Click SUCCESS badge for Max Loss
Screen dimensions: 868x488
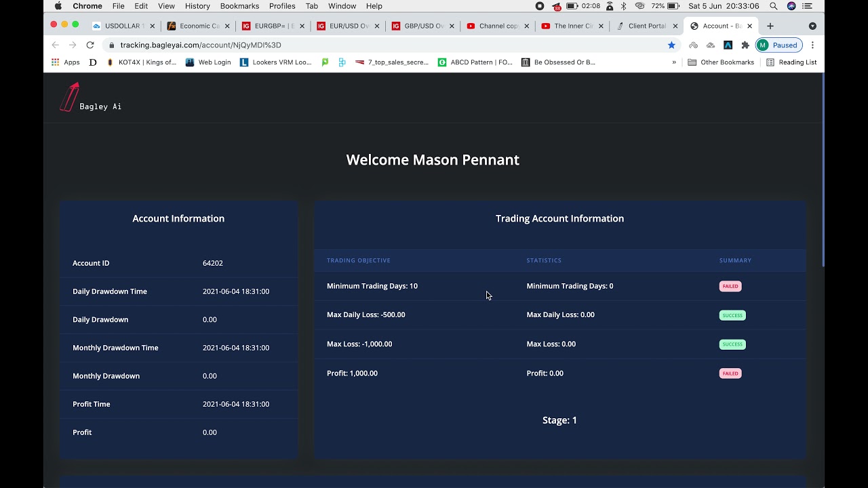click(x=732, y=344)
